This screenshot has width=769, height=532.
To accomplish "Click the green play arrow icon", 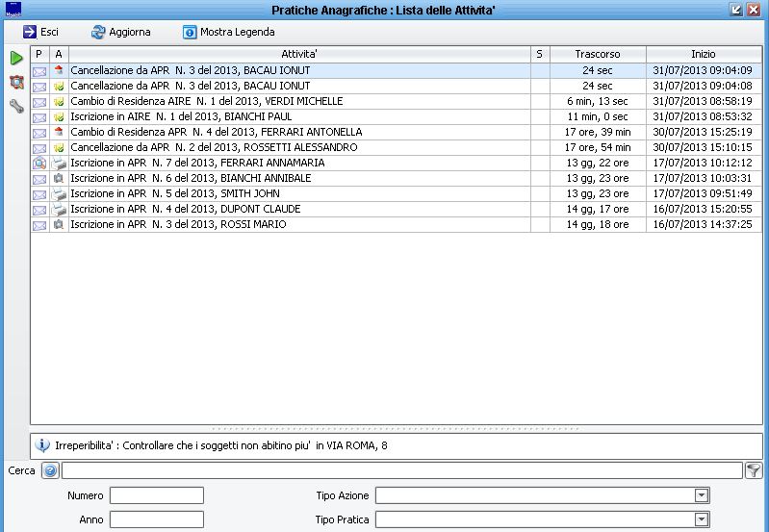I will tap(16, 58).
